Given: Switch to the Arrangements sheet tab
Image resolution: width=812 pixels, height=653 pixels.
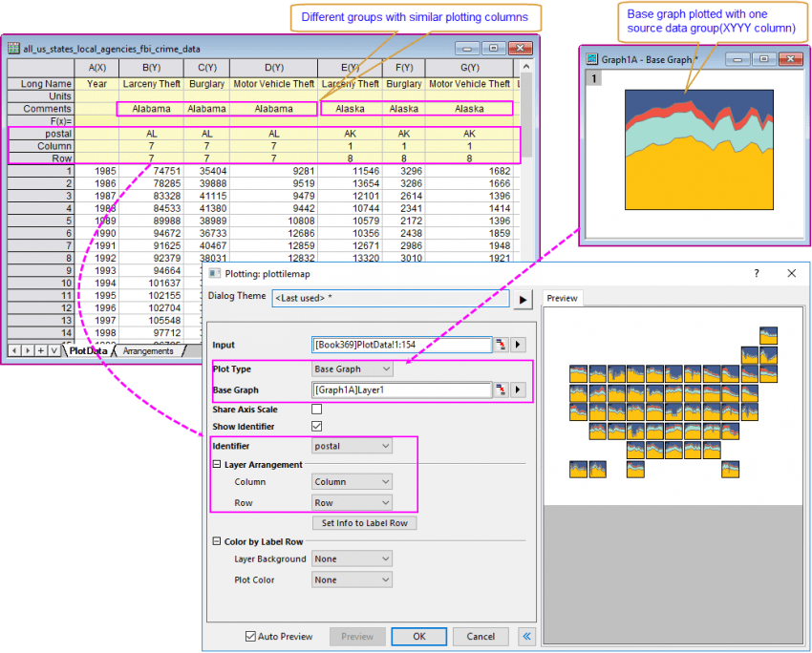Looking at the screenshot, I should (148, 350).
